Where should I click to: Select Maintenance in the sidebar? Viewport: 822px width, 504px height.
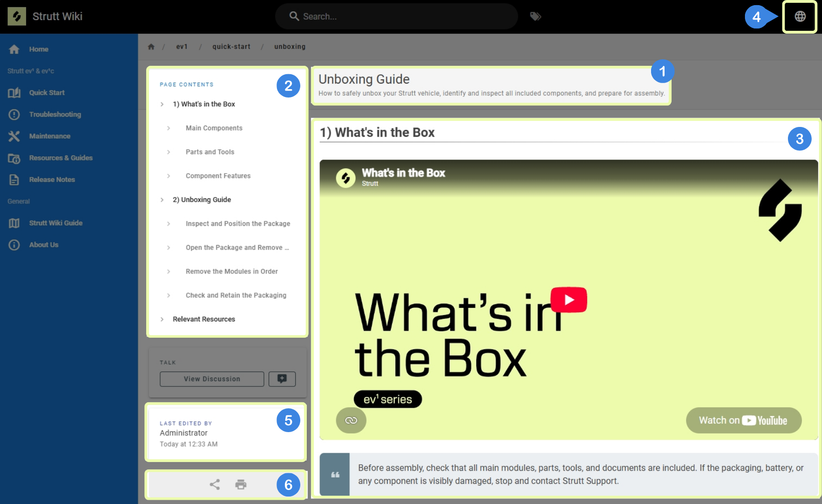tap(50, 136)
